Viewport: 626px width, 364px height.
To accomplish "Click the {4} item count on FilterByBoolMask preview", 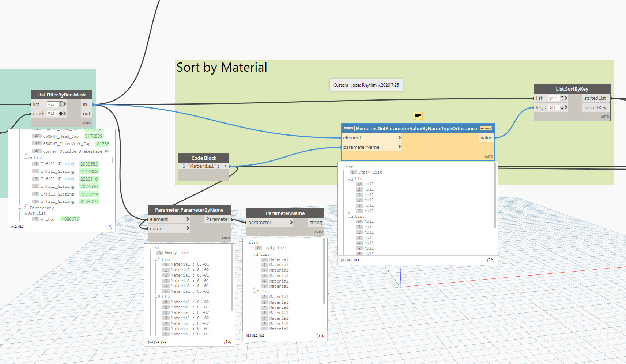I will tap(109, 227).
